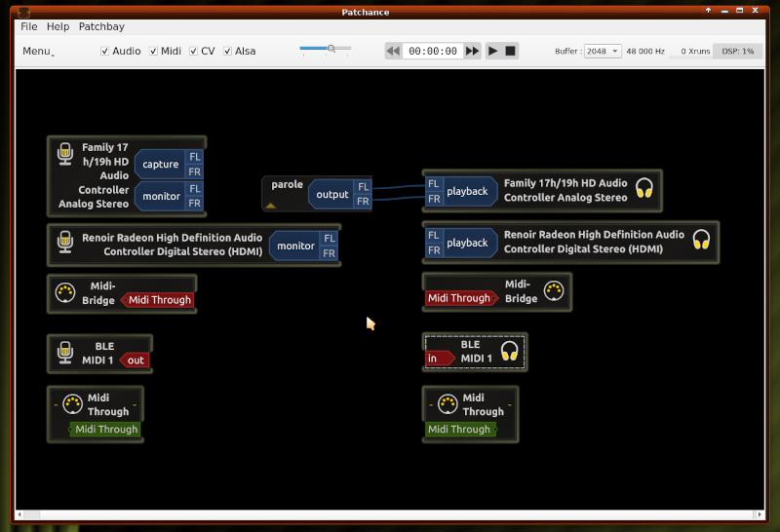
Task: Uncheck the Audio checkbox
Action: (x=105, y=51)
